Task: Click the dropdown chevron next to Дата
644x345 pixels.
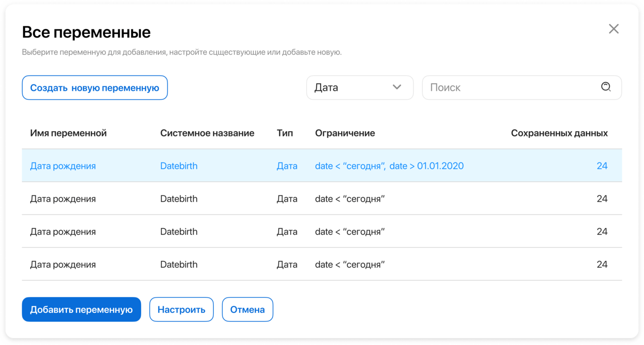Action: 396,87
